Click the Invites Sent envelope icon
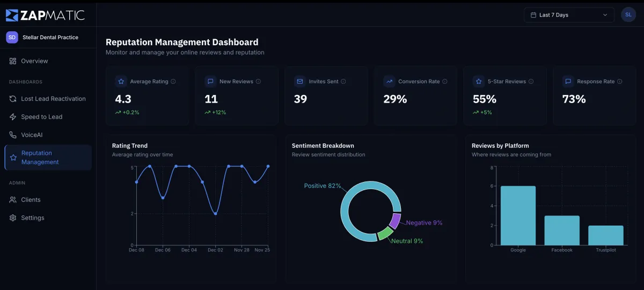Screen dimensions: 644x290 click(x=300, y=82)
